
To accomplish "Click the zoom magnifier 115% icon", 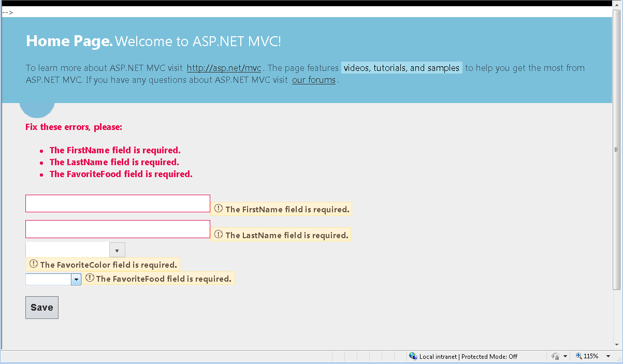I will (579, 356).
